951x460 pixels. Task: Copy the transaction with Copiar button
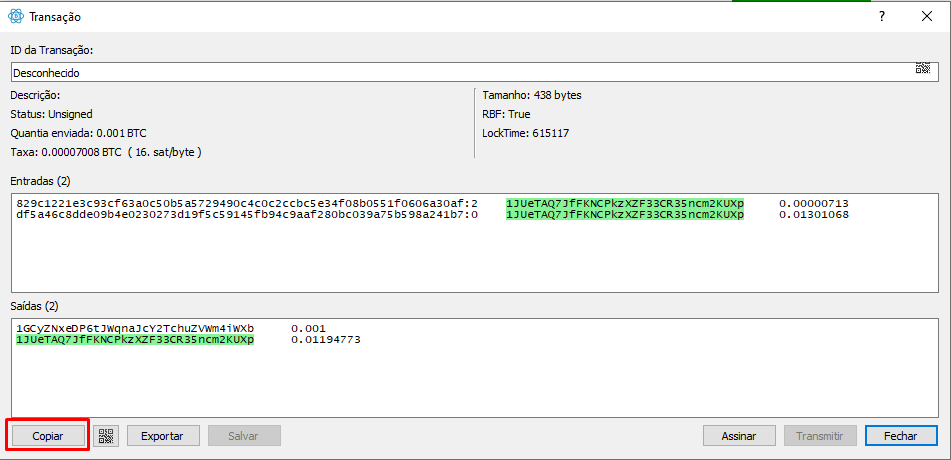(48, 436)
